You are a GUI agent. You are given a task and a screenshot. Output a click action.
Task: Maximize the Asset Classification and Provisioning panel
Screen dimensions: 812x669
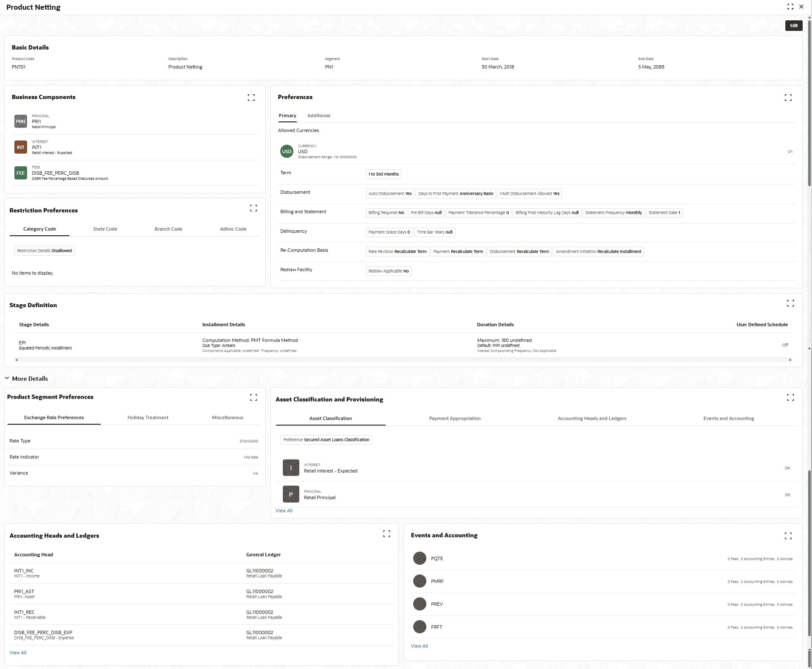coord(790,397)
